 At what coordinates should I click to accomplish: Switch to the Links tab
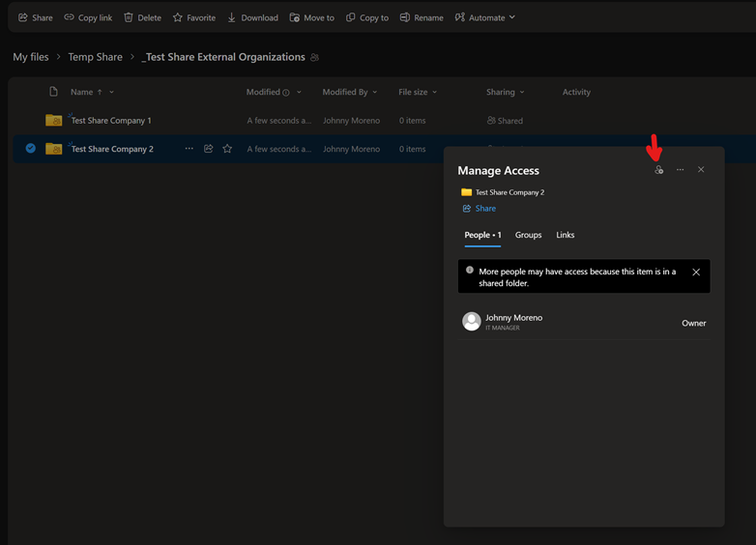(566, 235)
